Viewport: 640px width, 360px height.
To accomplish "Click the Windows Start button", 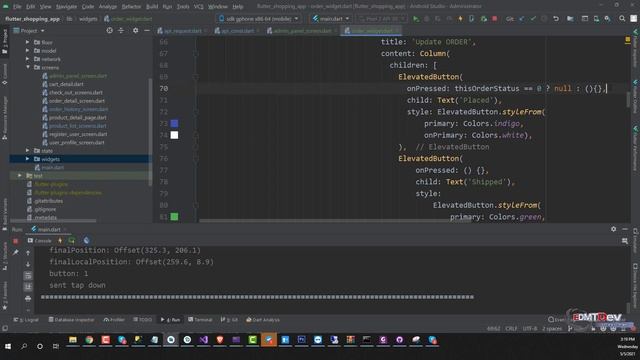I will tap(8, 346).
